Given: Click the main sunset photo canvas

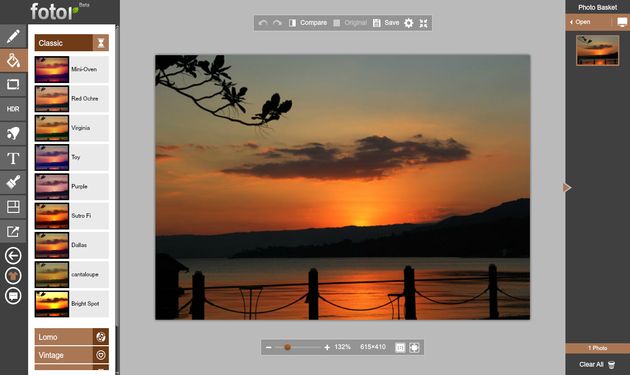Looking at the screenshot, I should (342, 187).
